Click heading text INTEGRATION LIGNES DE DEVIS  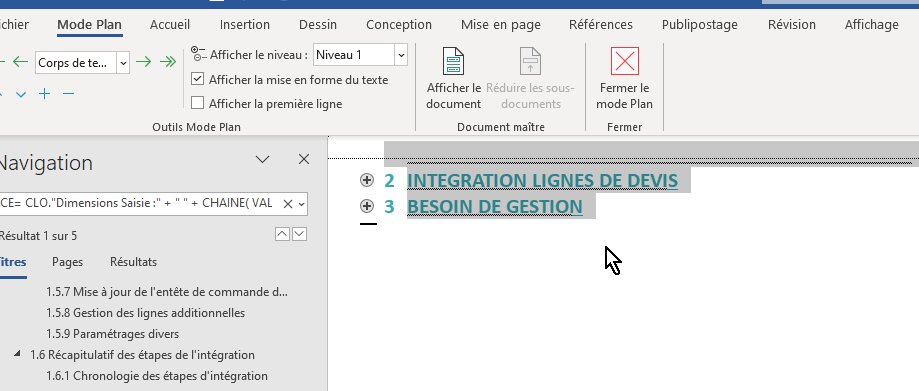[x=542, y=181]
